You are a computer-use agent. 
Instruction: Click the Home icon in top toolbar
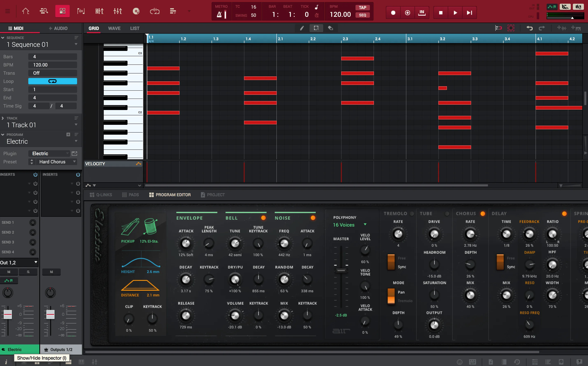pyautogui.click(x=26, y=11)
